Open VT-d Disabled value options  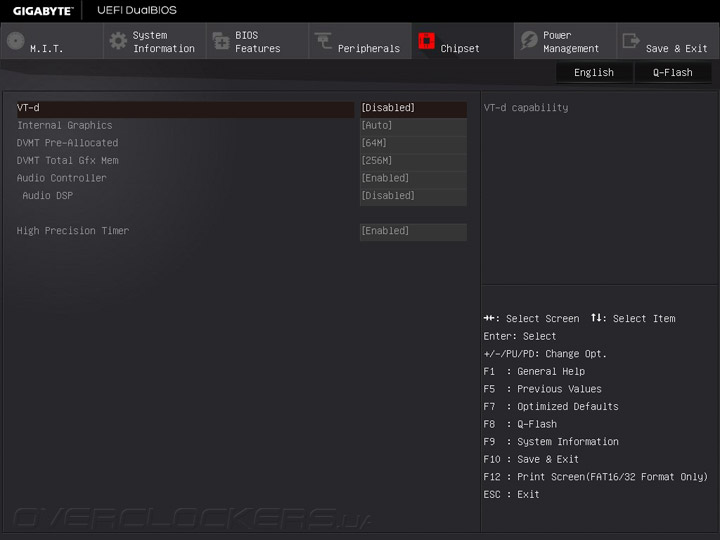(413, 108)
